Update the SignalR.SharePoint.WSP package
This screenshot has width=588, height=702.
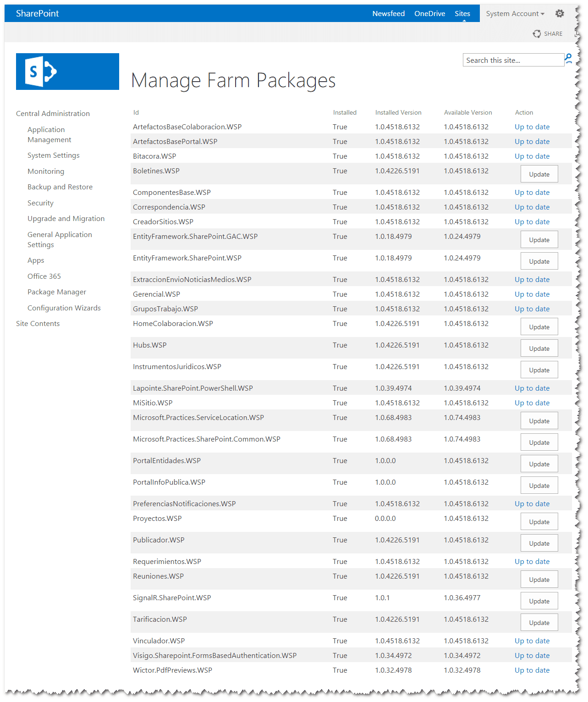[x=539, y=601]
